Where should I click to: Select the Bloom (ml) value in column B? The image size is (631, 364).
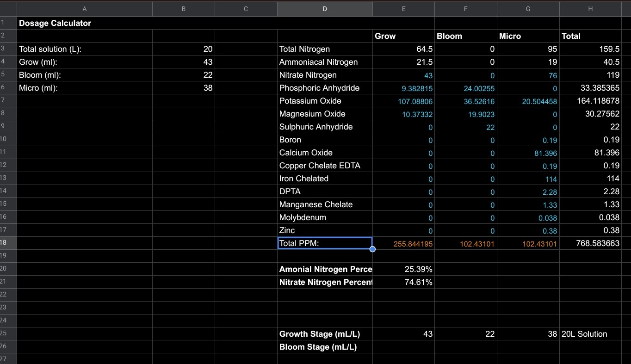[184, 75]
